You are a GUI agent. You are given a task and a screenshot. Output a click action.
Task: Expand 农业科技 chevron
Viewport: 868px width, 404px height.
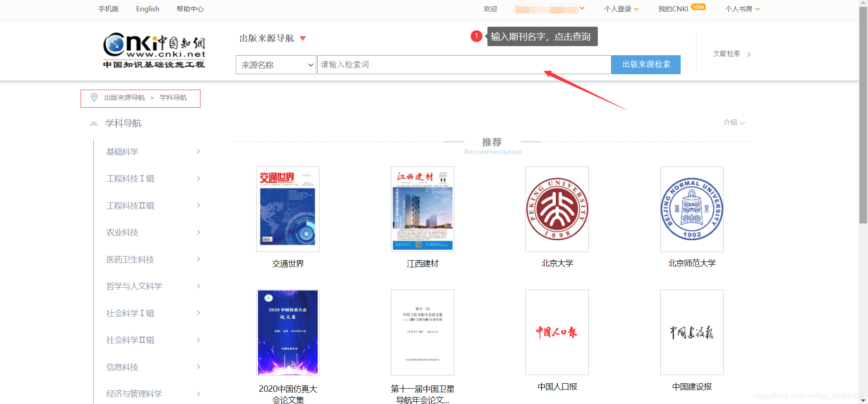point(198,233)
